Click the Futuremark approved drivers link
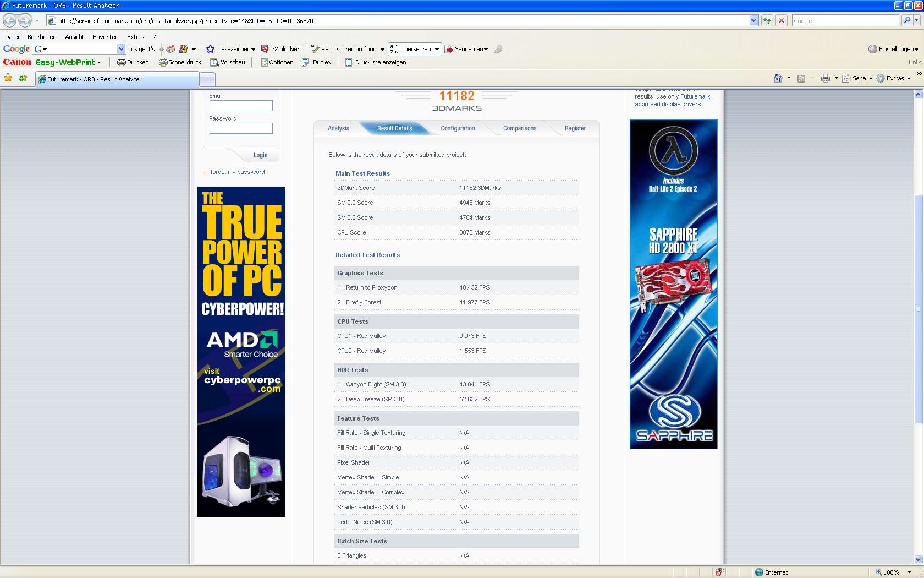The image size is (924, 578). [x=672, y=100]
